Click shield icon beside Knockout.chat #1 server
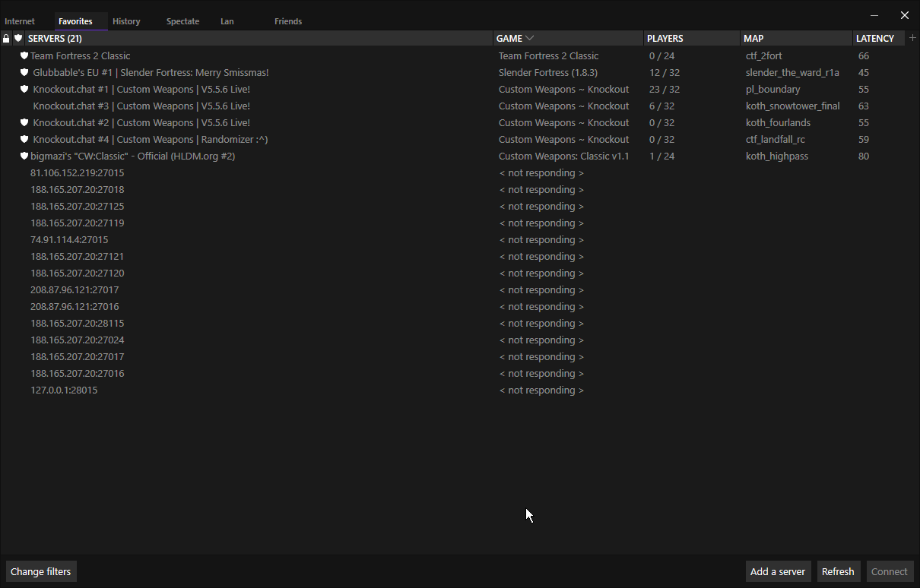Viewport: 920px width, 588px height. [24, 89]
